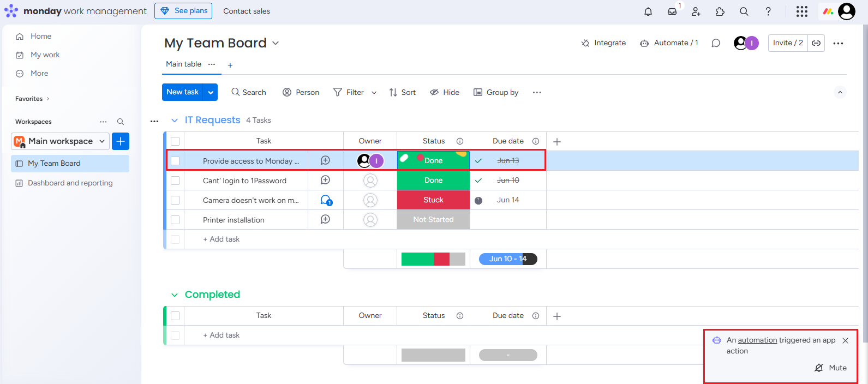Image resolution: width=868 pixels, height=384 pixels.
Task: Click See plans button
Action: 183,11
